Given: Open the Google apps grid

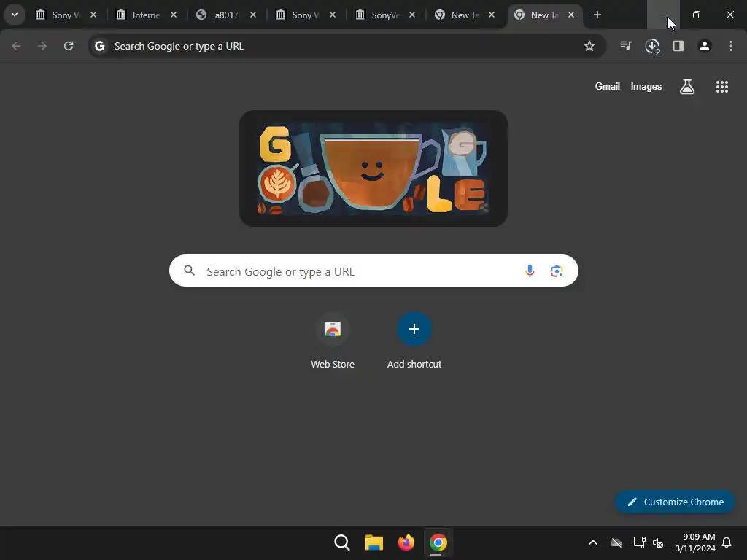Looking at the screenshot, I should [x=722, y=87].
